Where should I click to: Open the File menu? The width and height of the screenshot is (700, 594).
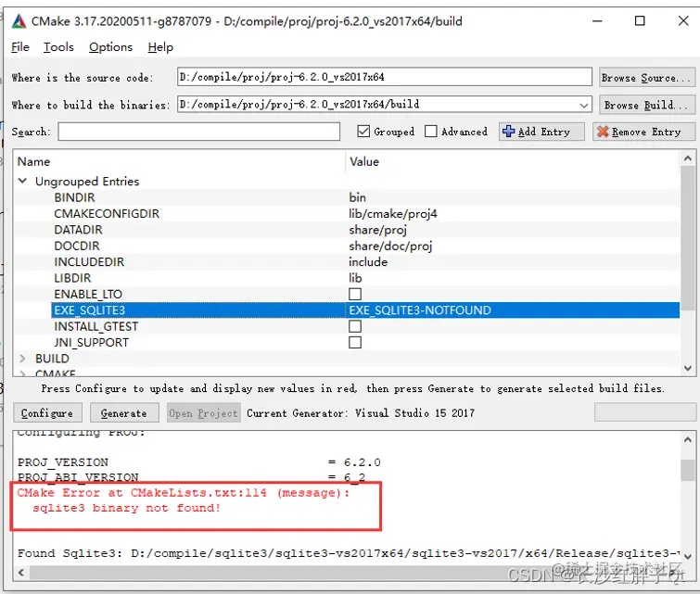pos(20,47)
